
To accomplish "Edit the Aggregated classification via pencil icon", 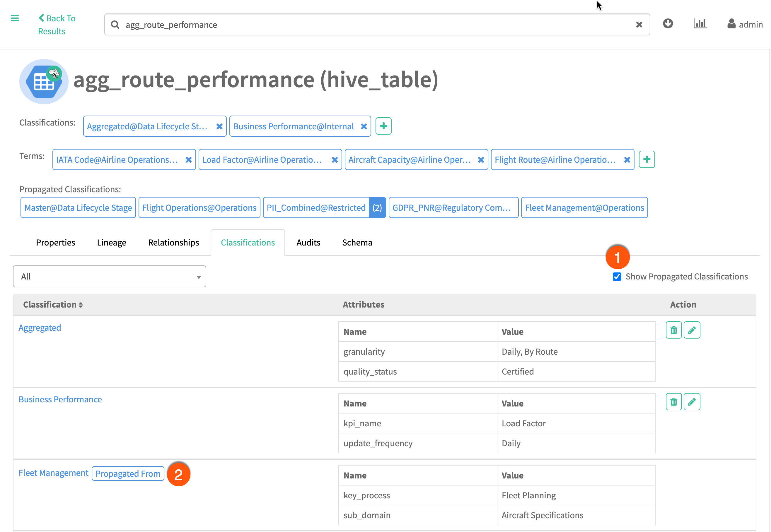I will click(x=692, y=330).
